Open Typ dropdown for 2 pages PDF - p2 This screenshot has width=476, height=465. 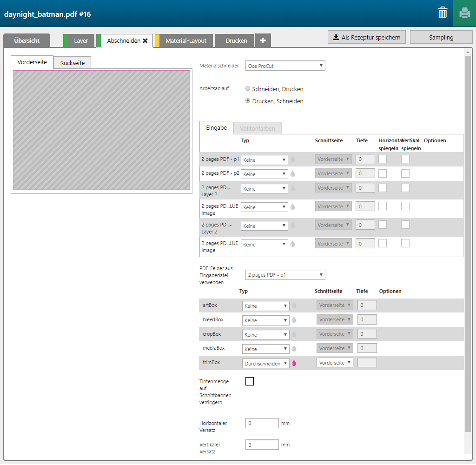[x=264, y=174]
